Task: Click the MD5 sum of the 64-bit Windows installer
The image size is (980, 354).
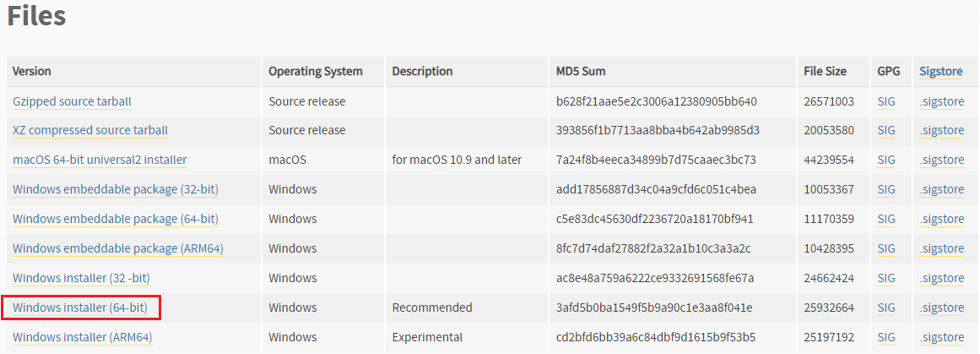Action: pyautogui.click(x=654, y=308)
